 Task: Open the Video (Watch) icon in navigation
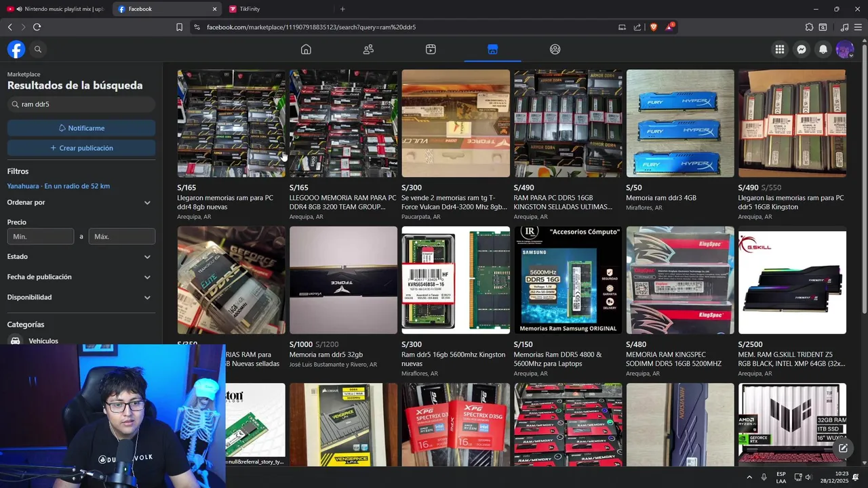tap(431, 49)
